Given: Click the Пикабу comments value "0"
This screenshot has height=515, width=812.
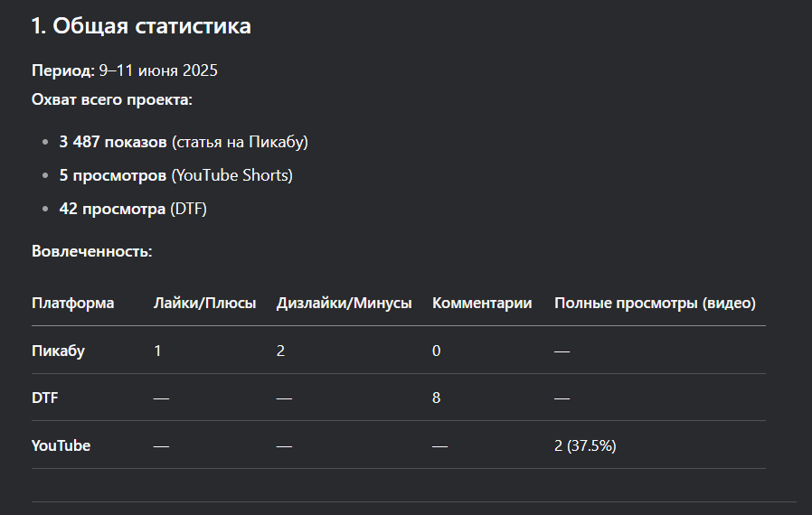Looking at the screenshot, I should click(437, 351).
